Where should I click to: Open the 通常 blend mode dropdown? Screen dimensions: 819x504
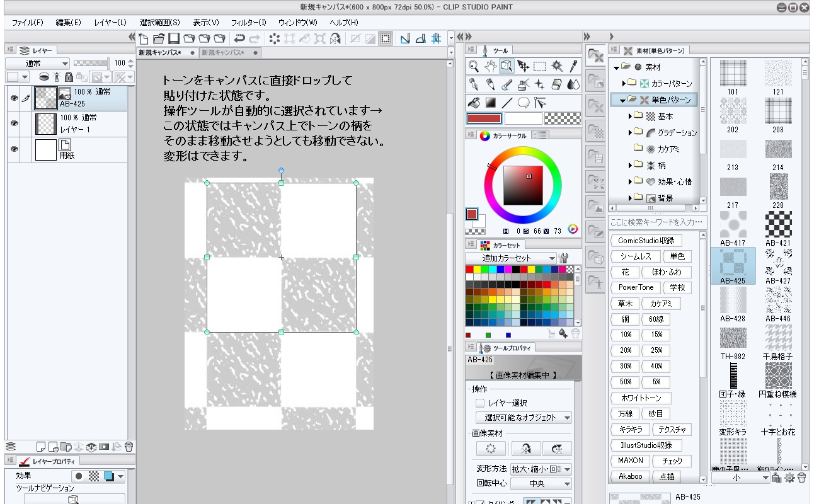coord(38,63)
